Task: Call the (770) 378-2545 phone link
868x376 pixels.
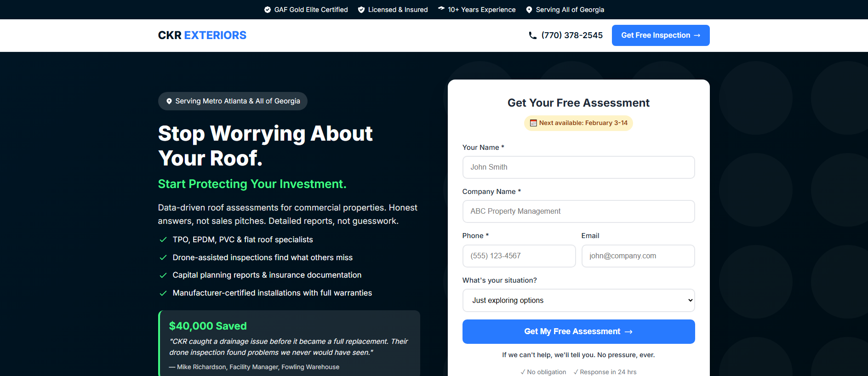Action: pyautogui.click(x=565, y=35)
